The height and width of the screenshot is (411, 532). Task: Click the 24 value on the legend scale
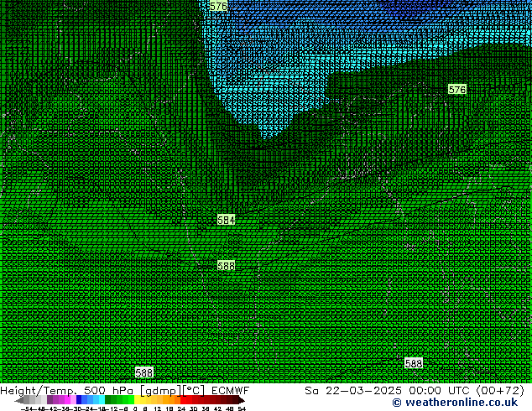point(181,408)
